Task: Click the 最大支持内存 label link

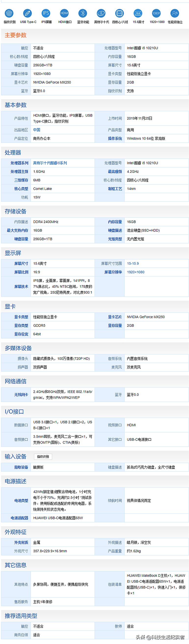Action: pos(17,230)
